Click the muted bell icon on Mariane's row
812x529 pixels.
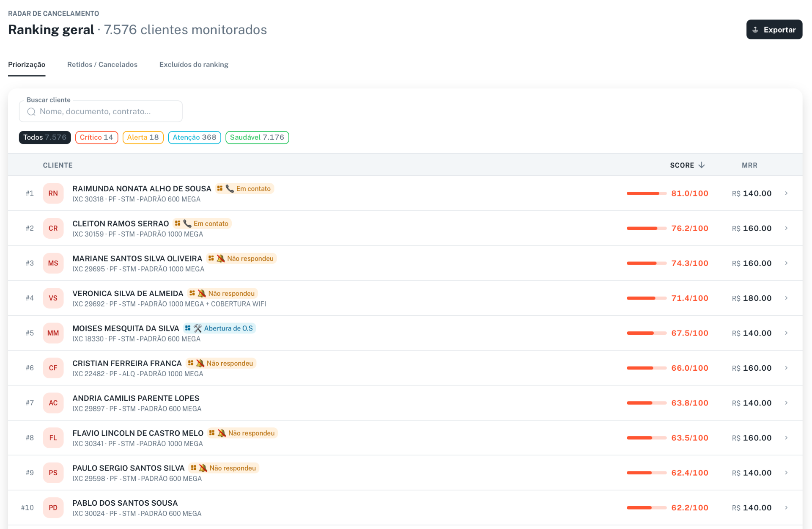click(x=221, y=259)
